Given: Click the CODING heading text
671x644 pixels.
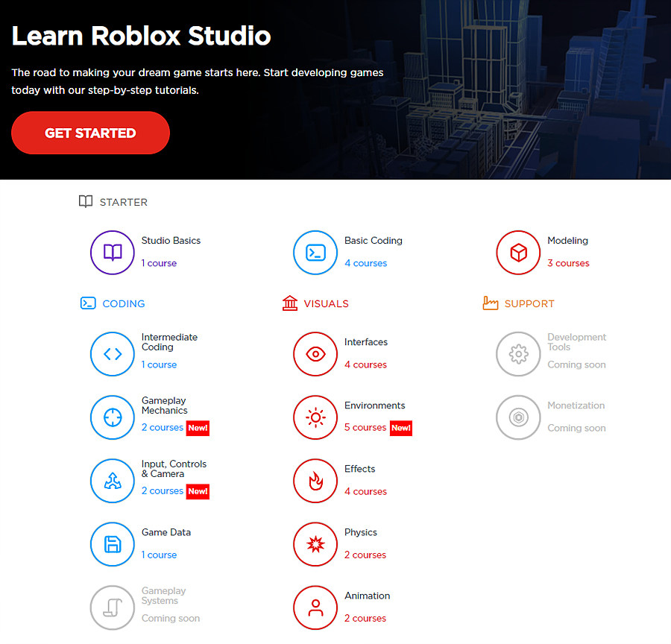Looking at the screenshot, I should pyautogui.click(x=124, y=303).
